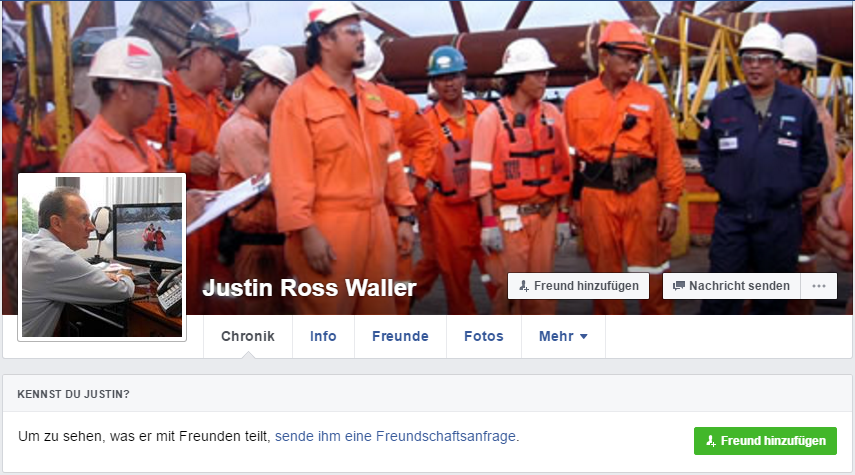Open the Mehr menu in profile navigation
This screenshot has width=855, height=475.
pyautogui.click(x=563, y=336)
